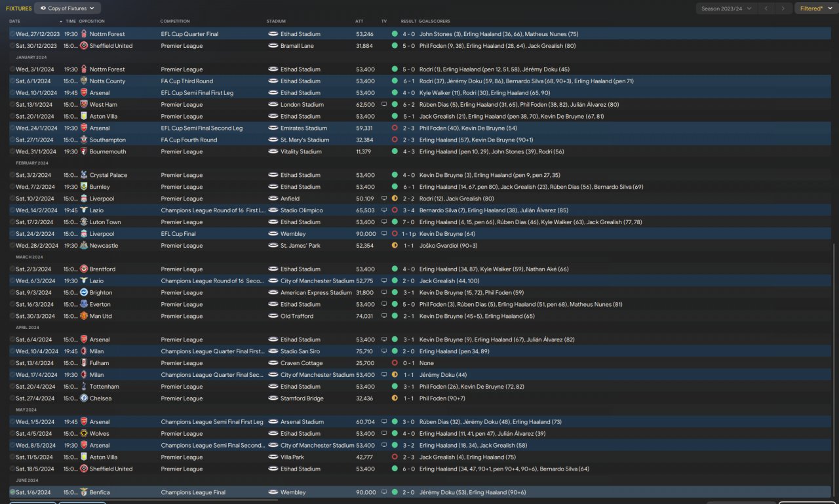The width and height of the screenshot is (839, 504).
Task: Click the Champions League Final competition
Action: [193, 493]
